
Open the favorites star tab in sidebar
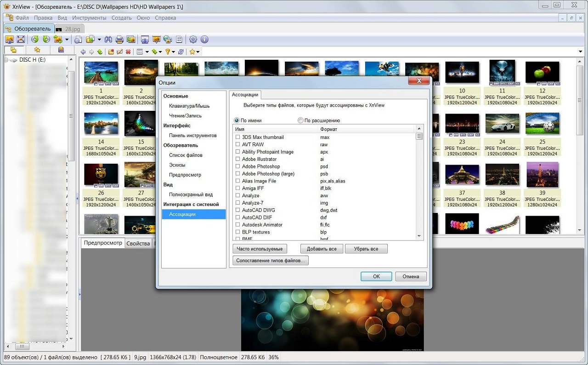click(x=37, y=50)
